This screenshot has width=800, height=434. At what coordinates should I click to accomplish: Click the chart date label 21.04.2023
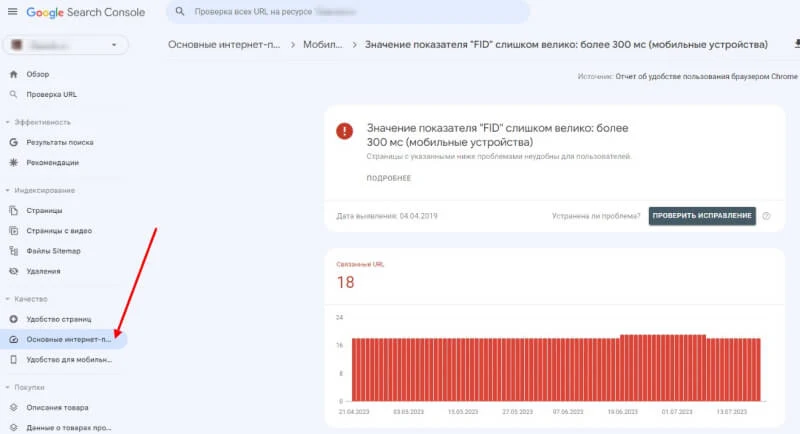point(354,412)
